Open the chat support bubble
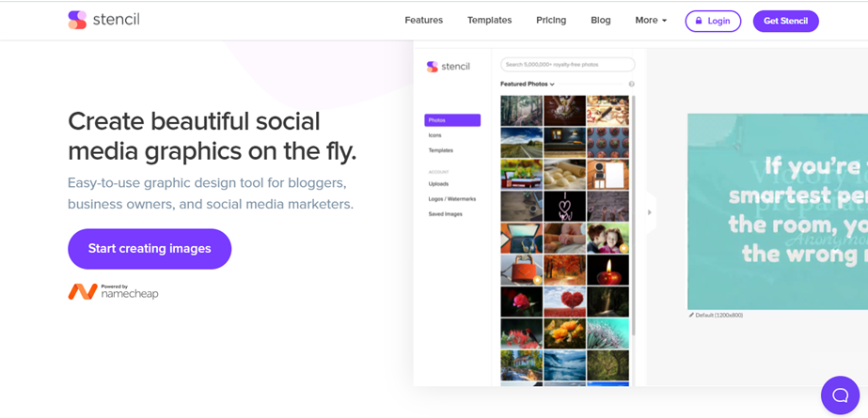The height and width of the screenshot is (418, 868). tap(840, 395)
